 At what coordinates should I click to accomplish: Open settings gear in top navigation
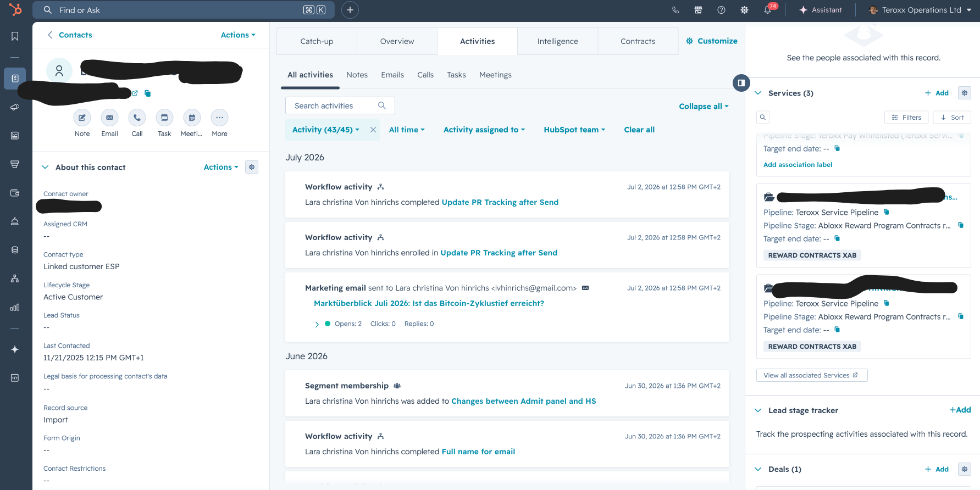coord(744,10)
